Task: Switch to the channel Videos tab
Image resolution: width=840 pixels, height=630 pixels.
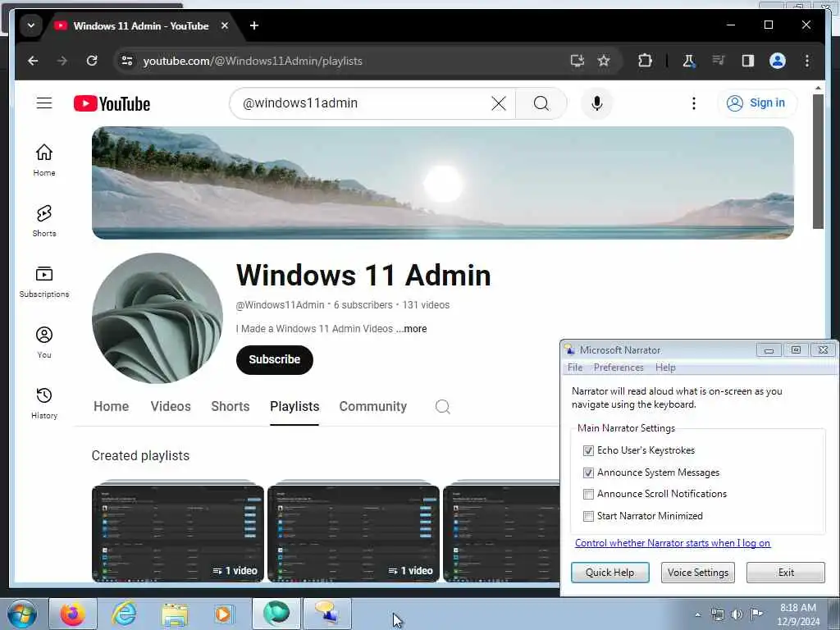Action: pyautogui.click(x=171, y=407)
